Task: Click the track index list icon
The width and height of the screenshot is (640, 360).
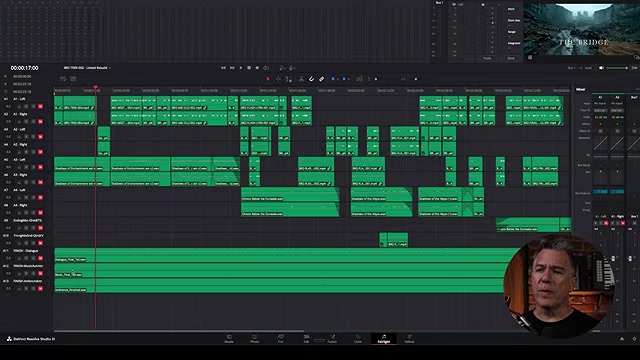Action: [73, 79]
